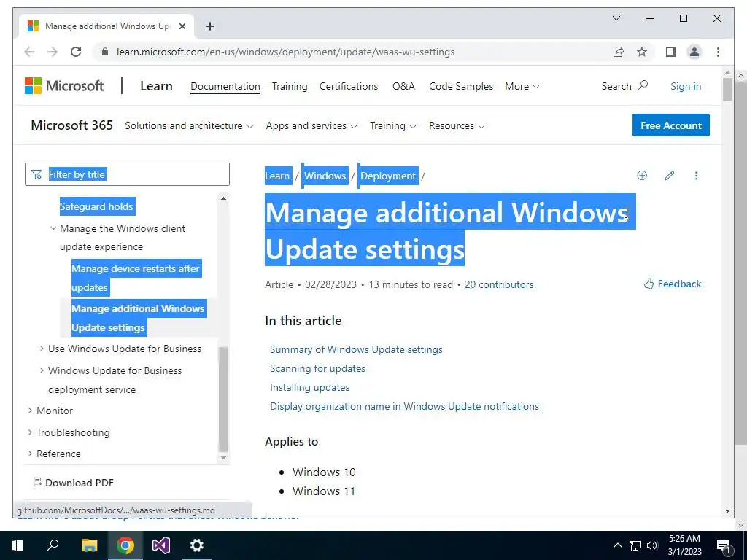Screen dimensions: 747x560
Task: Open Windows Start menu
Action: click(18, 545)
